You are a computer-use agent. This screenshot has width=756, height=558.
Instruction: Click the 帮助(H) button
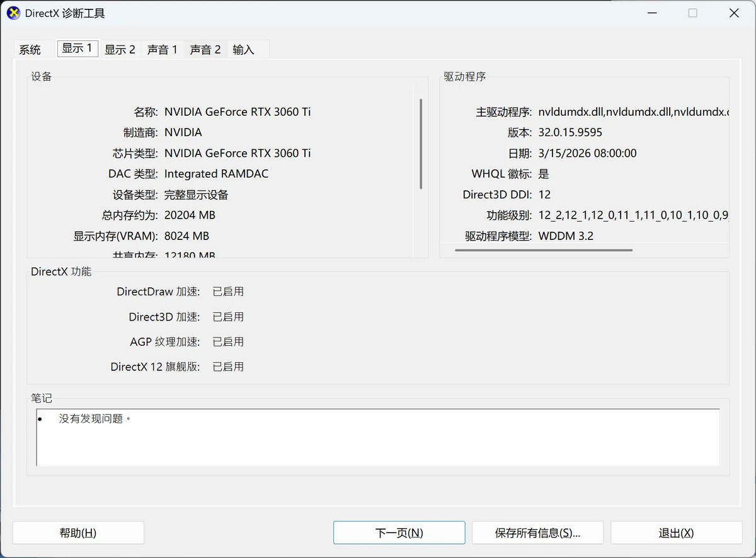78,533
